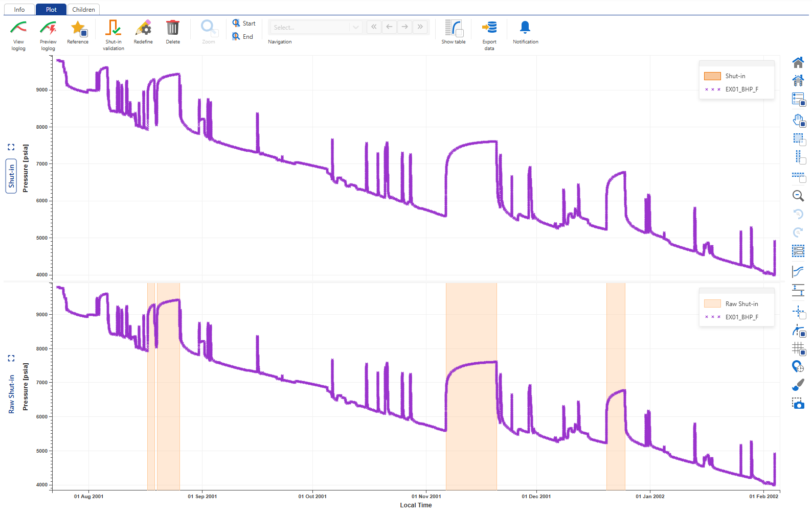Click the camera snapshot icon
This screenshot has height=515, width=812.
click(798, 403)
